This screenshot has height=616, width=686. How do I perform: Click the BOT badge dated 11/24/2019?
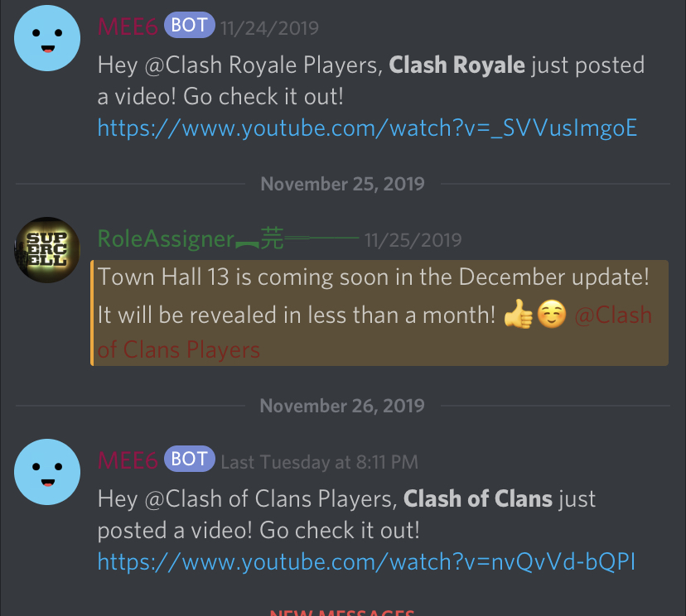click(190, 26)
